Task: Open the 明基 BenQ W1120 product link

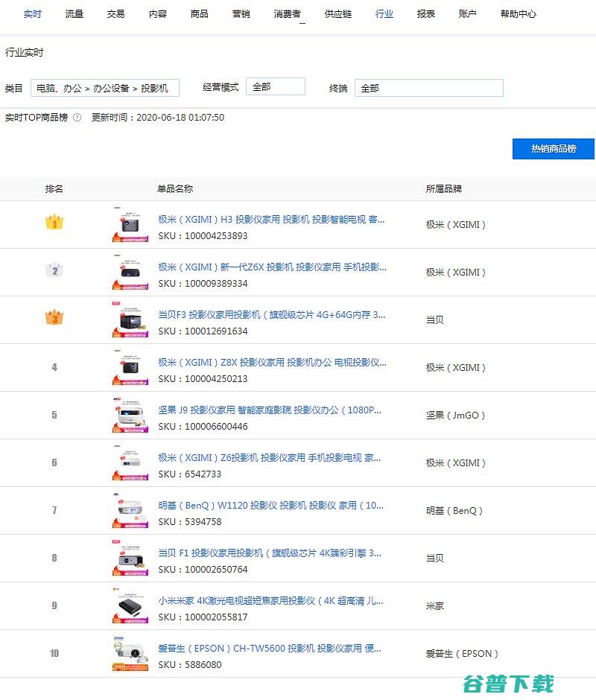Action: (270, 506)
